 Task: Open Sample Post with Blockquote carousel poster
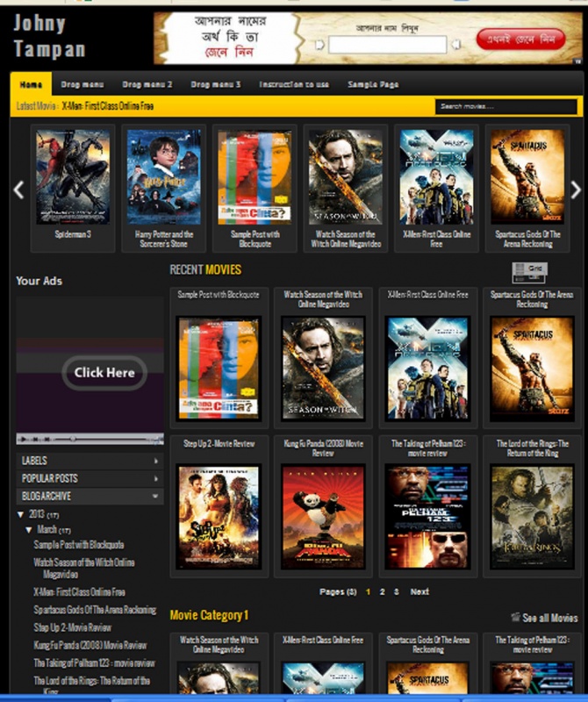pos(255,177)
